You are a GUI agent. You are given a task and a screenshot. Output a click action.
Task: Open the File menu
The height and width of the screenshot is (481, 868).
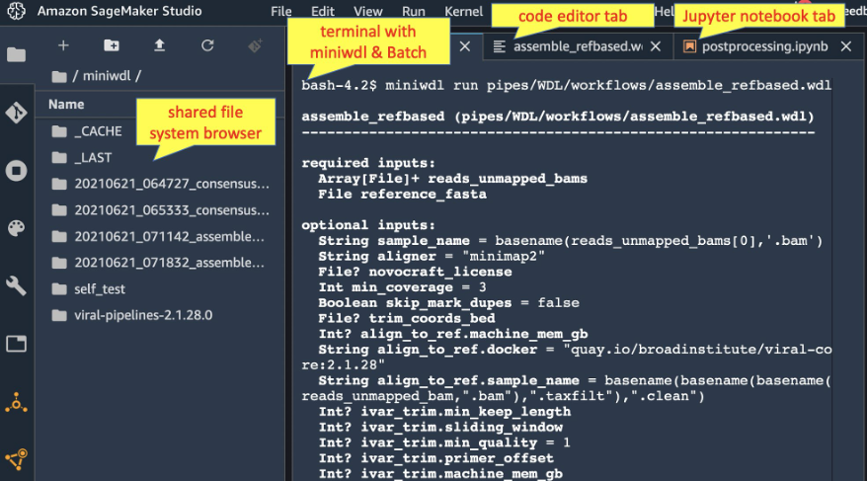click(x=280, y=11)
